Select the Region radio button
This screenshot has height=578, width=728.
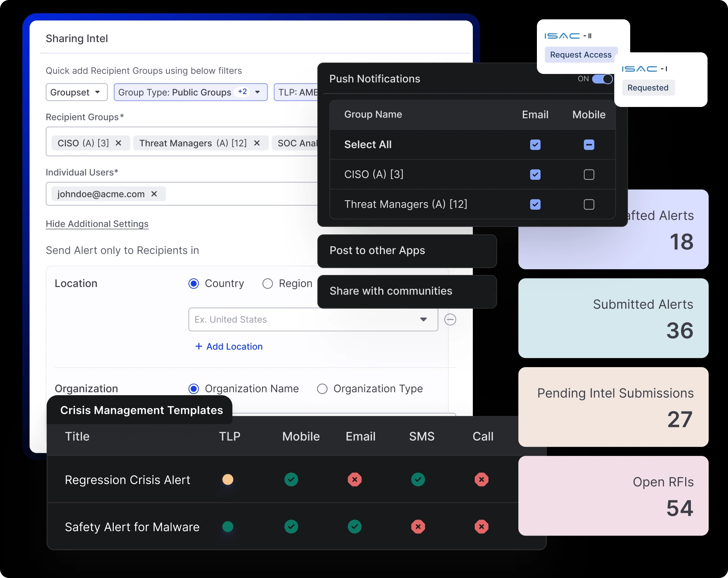267,283
